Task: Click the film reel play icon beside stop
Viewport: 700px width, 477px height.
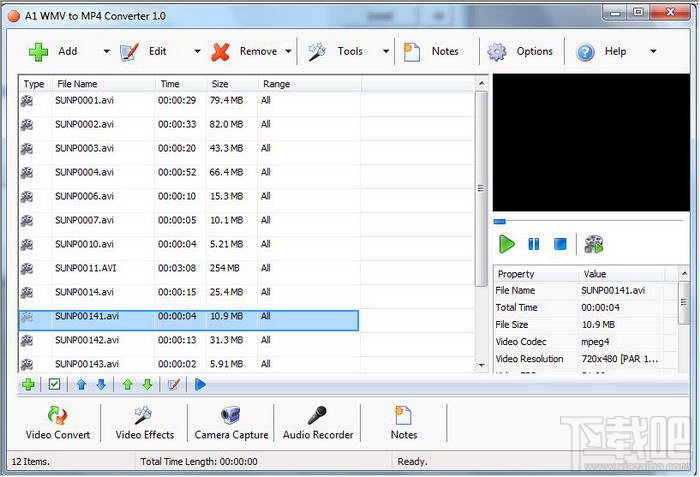Action: [x=594, y=244]
